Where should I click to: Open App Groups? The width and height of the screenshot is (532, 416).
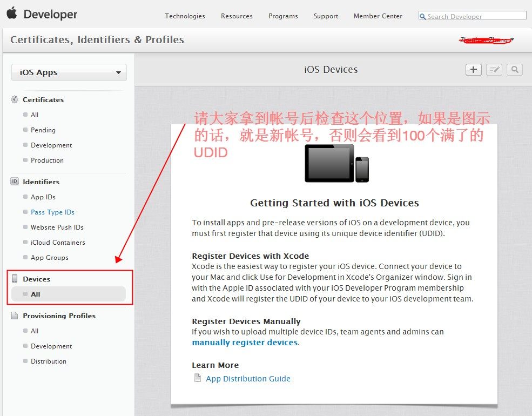point(50,258)
